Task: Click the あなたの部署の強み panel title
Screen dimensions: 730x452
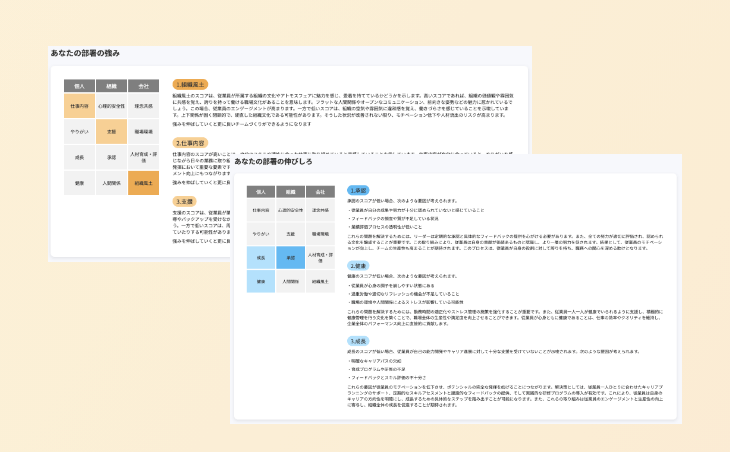Action: pyautogui.click(x=85, y=54)
